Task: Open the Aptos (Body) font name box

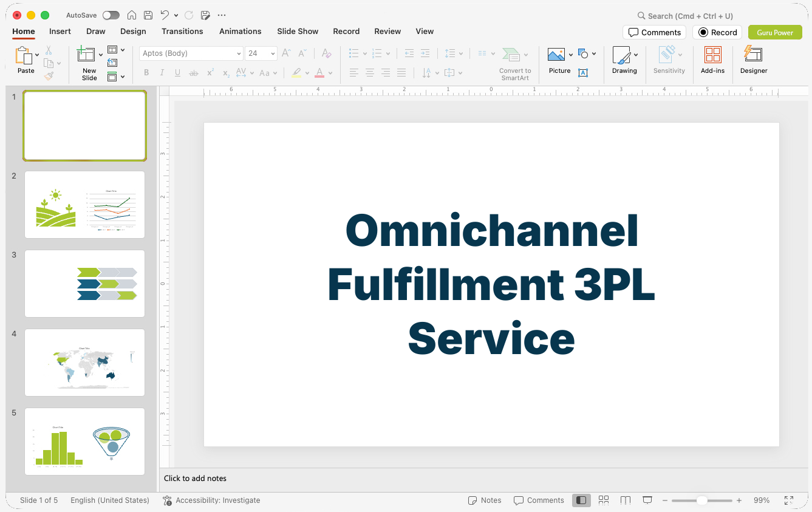Action: point(191,53)
